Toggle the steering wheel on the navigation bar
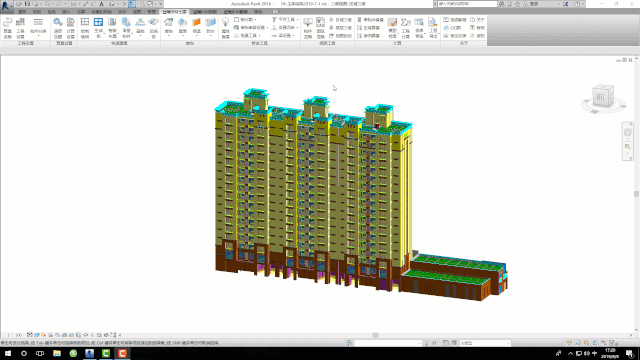This screenshot has width=640, height=360. tap(628, 132)
